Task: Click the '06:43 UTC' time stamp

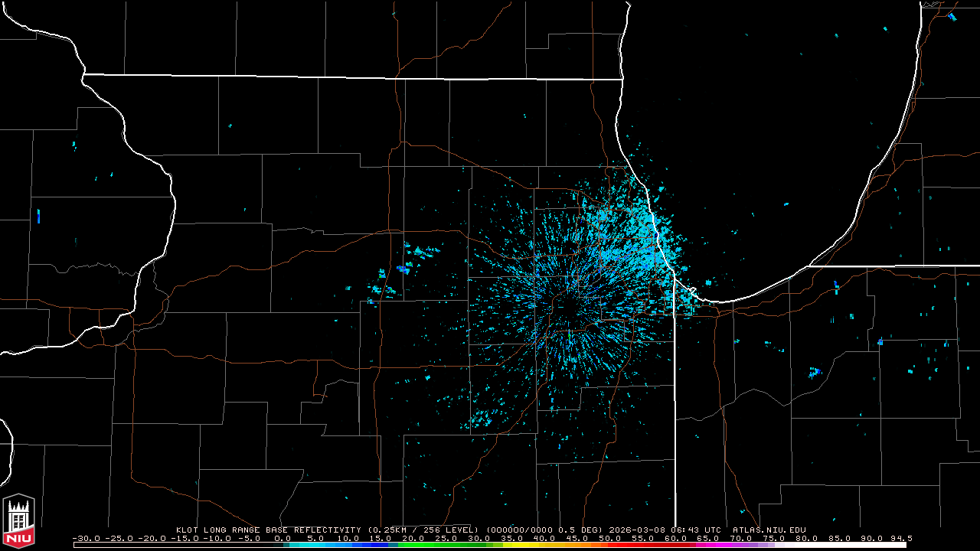Action: tap(695, 530)
